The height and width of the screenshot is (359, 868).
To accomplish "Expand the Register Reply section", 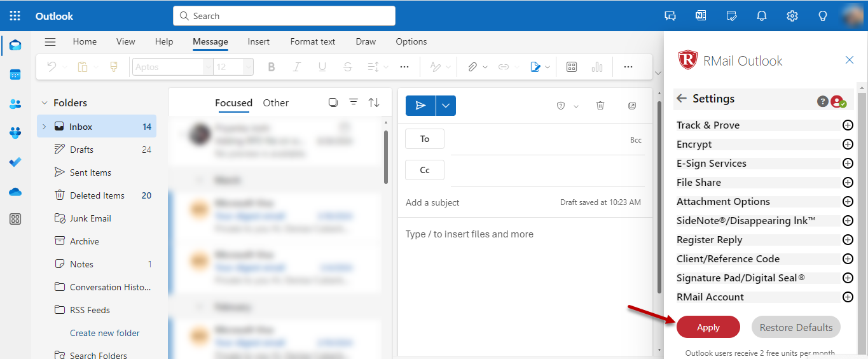I will (848, 240).
